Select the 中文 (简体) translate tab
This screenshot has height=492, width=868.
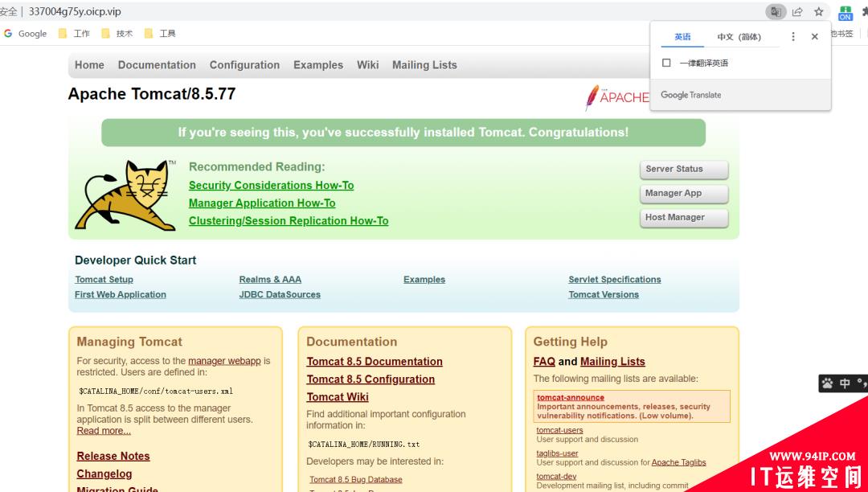(x=739, y=36)
